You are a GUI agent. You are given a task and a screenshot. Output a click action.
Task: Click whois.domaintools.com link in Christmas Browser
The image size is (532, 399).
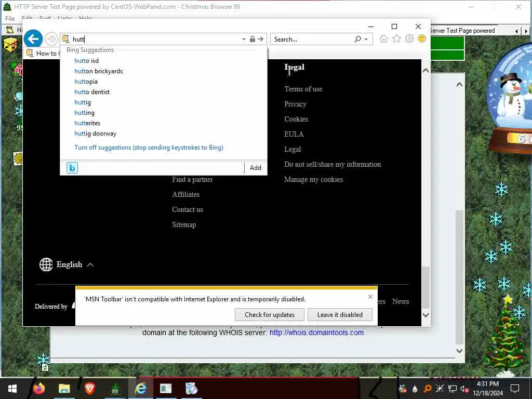[316, 332]
